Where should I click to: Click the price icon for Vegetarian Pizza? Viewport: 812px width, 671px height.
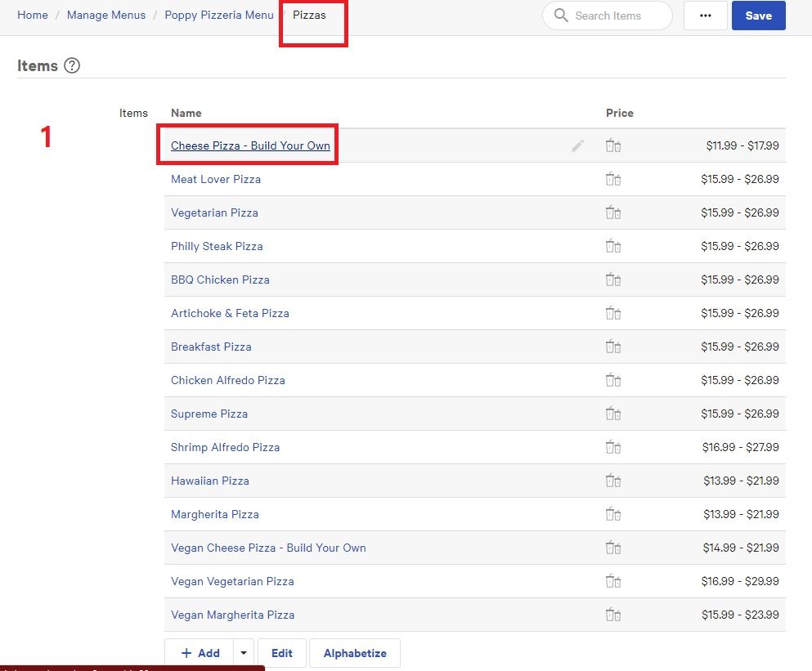612,213
